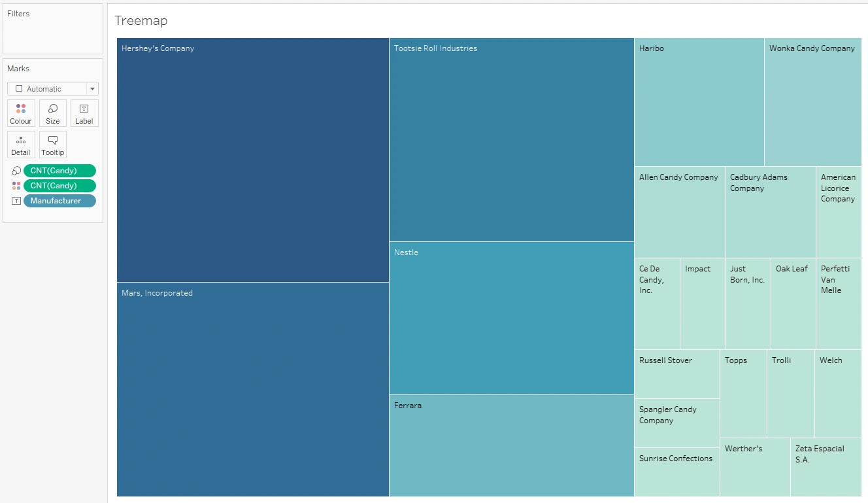The image size is (868, 503).
Task: Open the Label marks card
Action: coord(84,113)
